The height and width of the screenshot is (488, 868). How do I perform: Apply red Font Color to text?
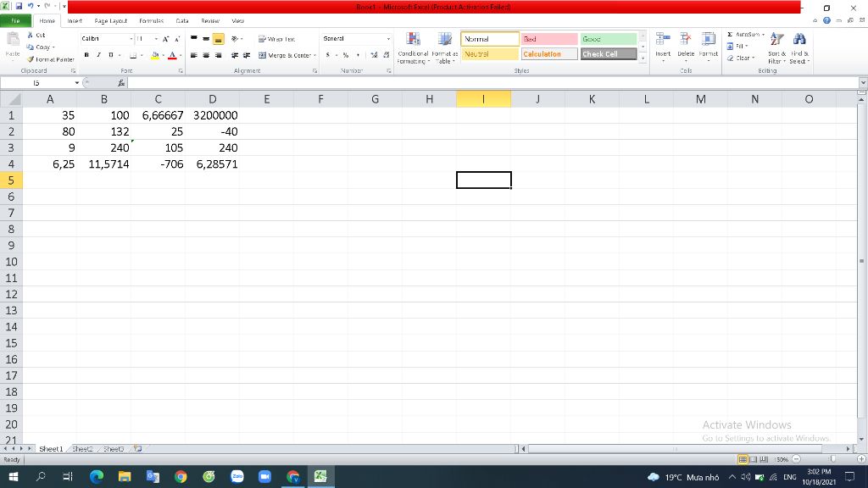click(x=172, y=55)
